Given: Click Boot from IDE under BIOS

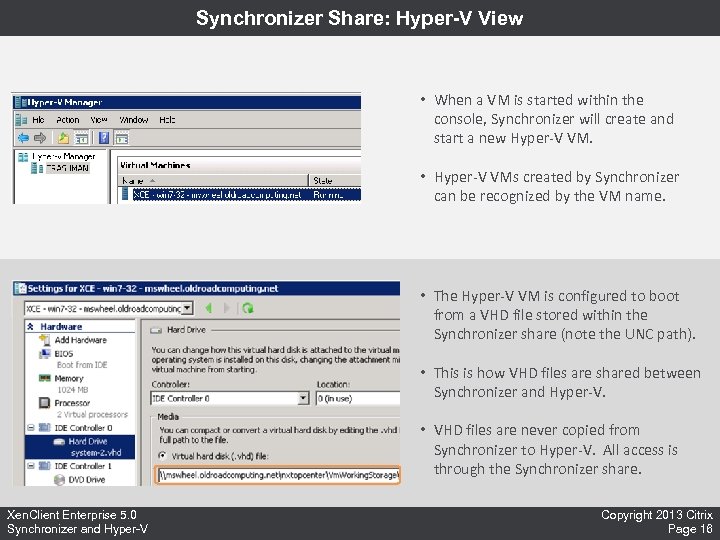Looking at the screenshot, I should (82, 365).
